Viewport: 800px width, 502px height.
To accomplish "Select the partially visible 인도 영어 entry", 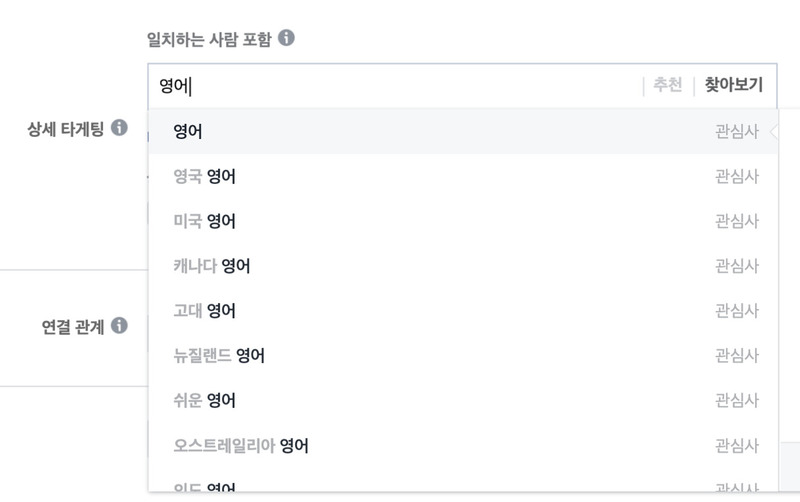I will tap(463, 482).
